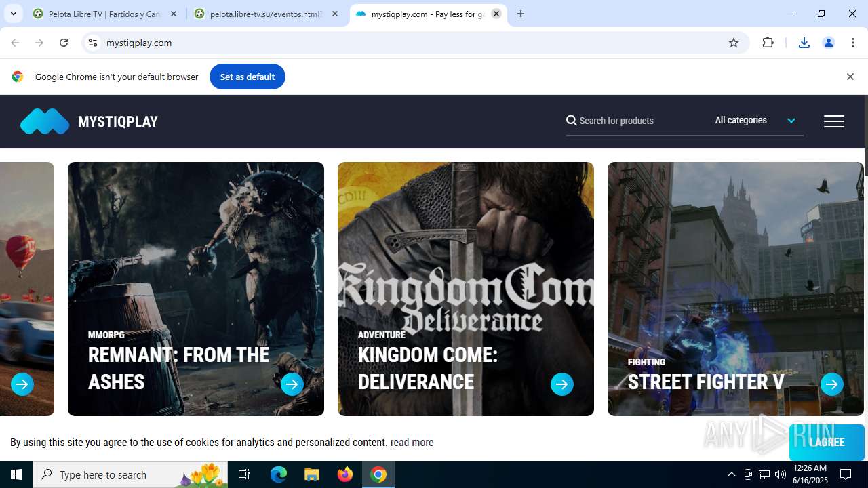Click arrow button on Remnant: From the Ashes card
Image resolution: width=868 pixels, height=488 pixels.
tap(292, 384)
